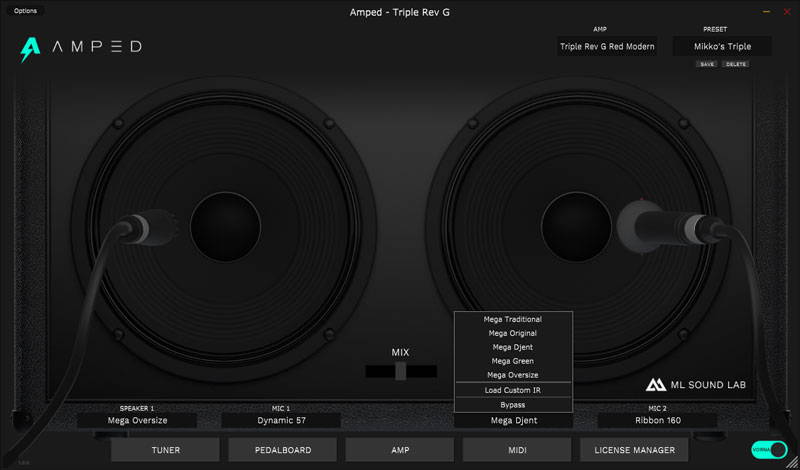The height and width of the screenshot is (470, 800).
Task: Click the MIX slider handle
Action: pyautogui.click(x=401, y=371)
